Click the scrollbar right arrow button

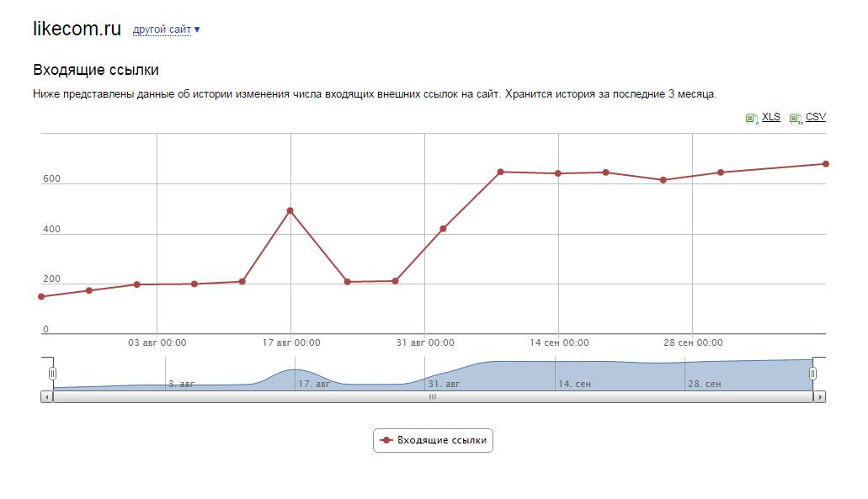point(819,396)
